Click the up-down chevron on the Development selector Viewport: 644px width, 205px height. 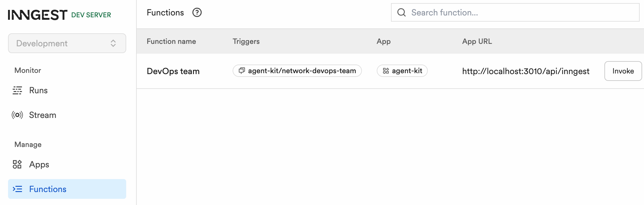pyautogui.click(x=113, y=43)
